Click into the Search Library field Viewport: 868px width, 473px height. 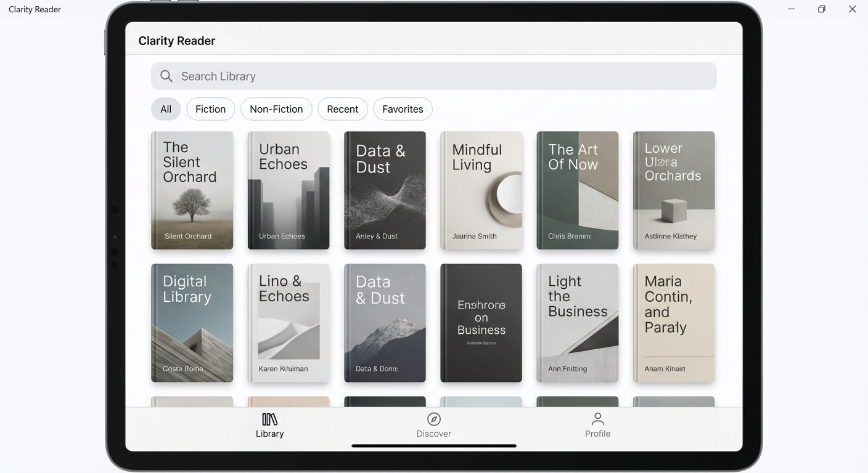444,76
